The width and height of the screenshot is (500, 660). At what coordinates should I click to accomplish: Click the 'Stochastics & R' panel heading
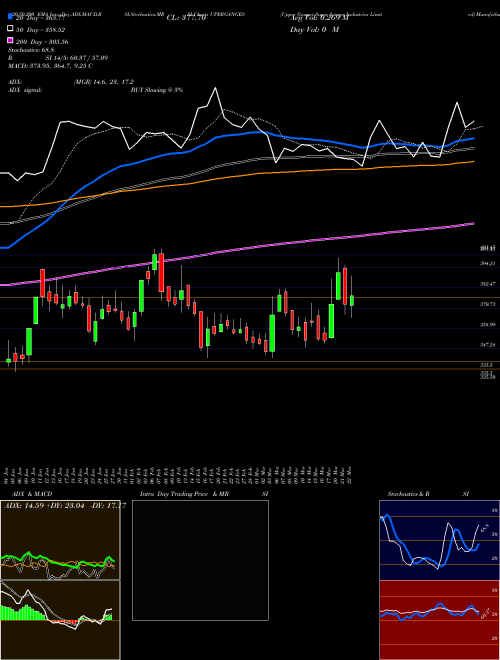[x=408, y=494]
